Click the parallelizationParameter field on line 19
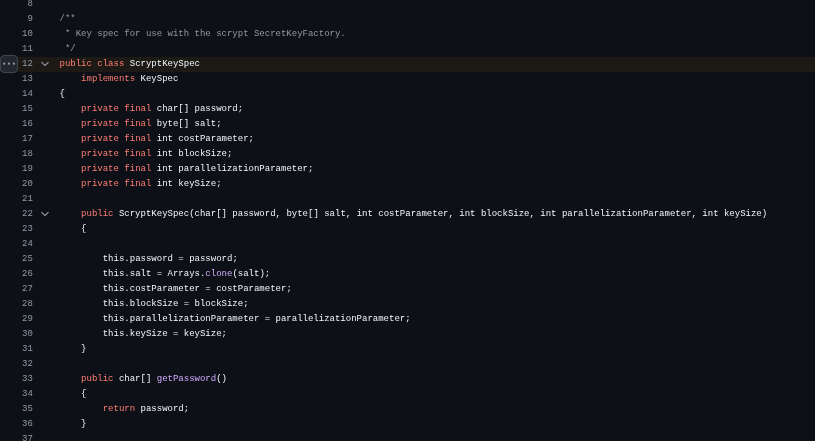The image size is (815, 441). click(197, 168)
